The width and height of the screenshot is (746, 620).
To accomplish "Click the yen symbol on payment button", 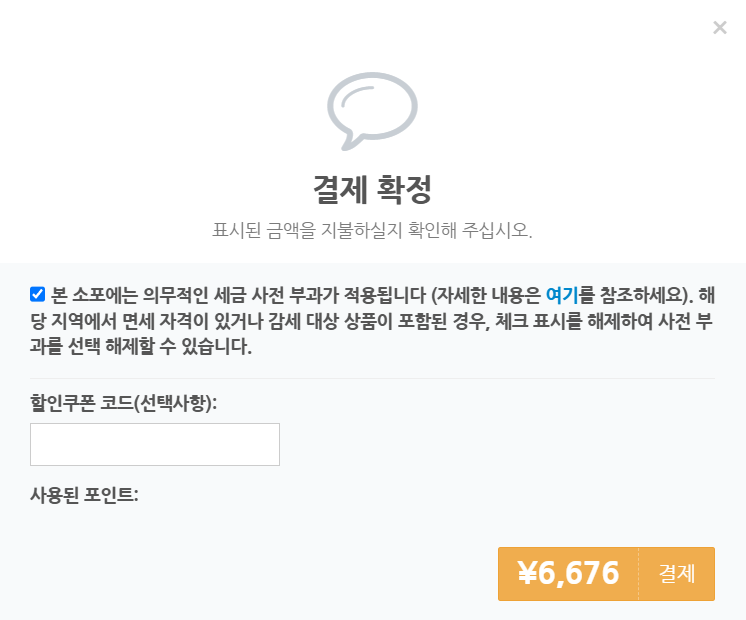I will (527, 573).
